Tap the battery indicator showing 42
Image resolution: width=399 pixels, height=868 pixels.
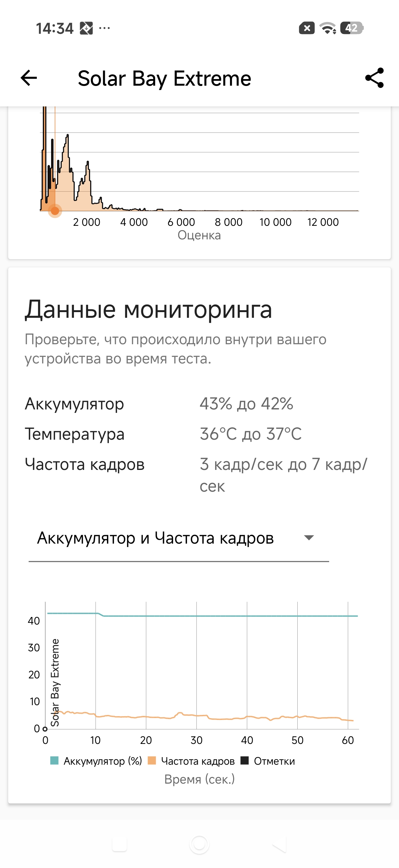coord(352,28)
